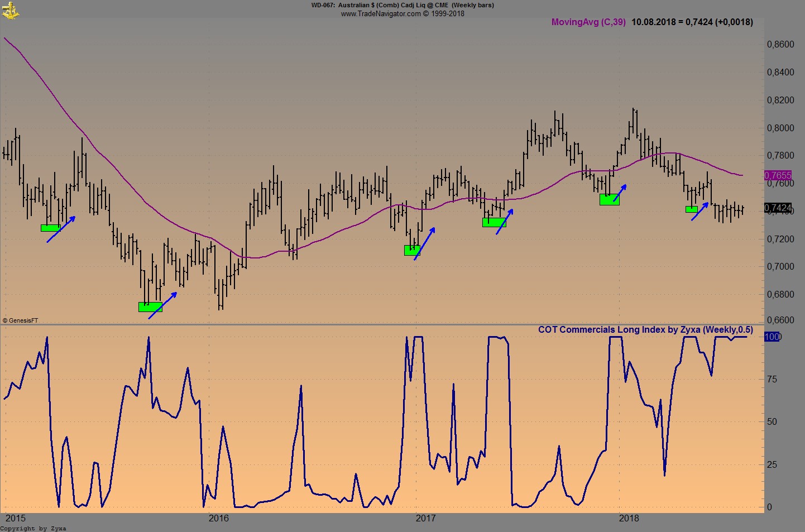Click the 0,7000 price axis label
This screenshot has height=532, width=805.
pos(780,266)
